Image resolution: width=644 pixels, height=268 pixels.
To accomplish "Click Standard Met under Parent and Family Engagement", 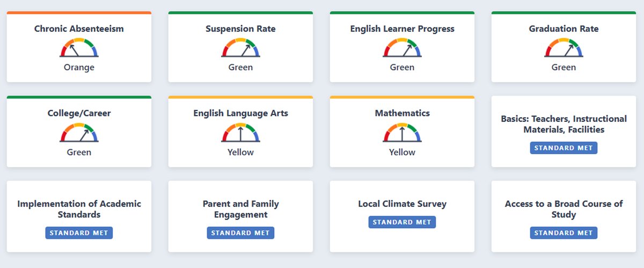I will point(240,233).
